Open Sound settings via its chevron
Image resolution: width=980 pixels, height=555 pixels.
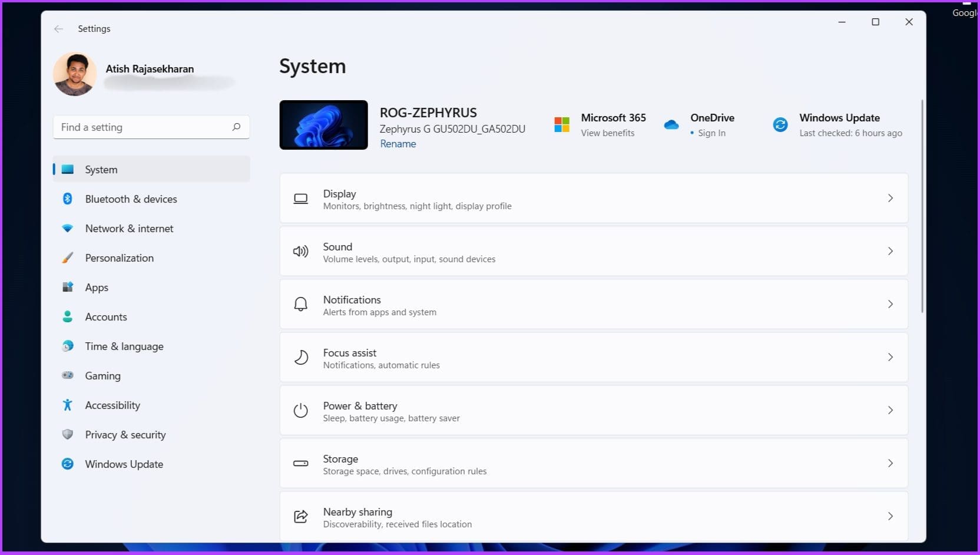(890, 250)
